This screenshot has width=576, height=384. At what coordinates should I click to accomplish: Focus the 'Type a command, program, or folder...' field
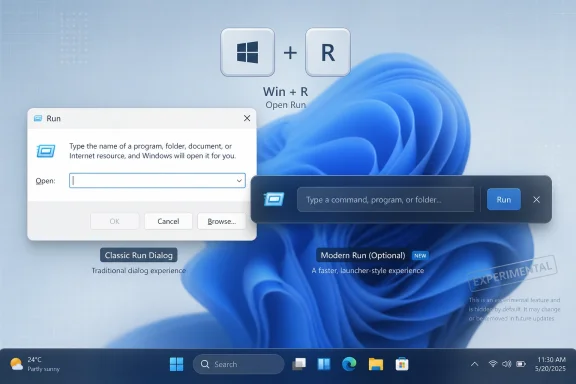[385, 200]
